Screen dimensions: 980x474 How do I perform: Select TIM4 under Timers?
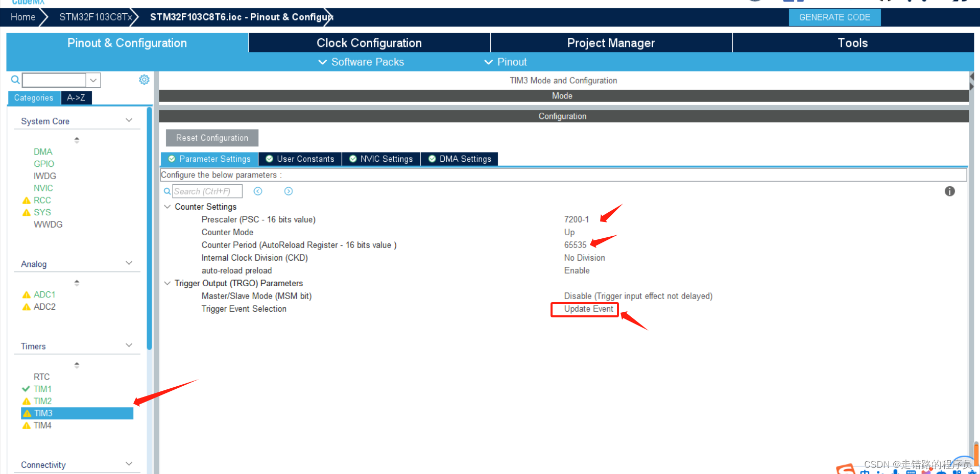42,426
